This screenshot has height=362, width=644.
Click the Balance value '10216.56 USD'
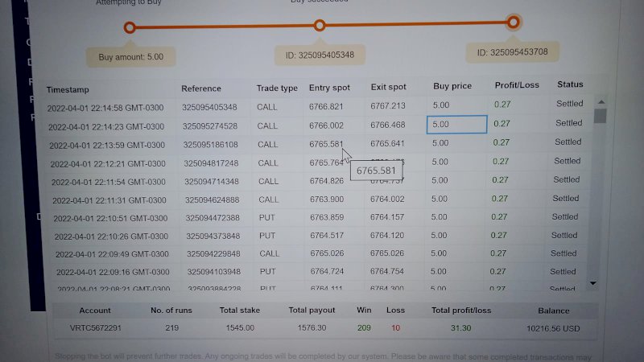pos(553,328)
